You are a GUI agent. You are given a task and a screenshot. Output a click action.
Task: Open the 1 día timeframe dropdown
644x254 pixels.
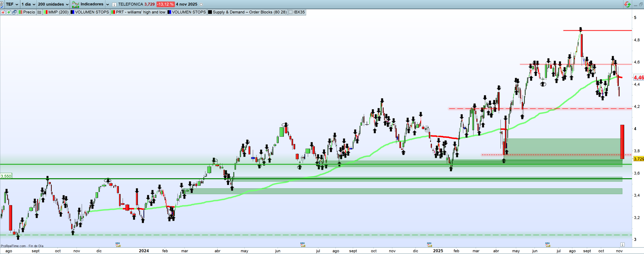tap(34, 4)
